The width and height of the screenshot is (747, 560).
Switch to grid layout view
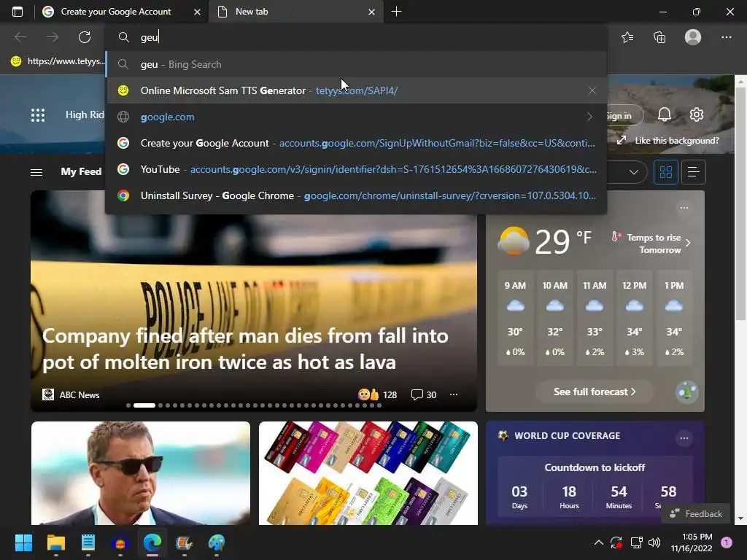665,172
